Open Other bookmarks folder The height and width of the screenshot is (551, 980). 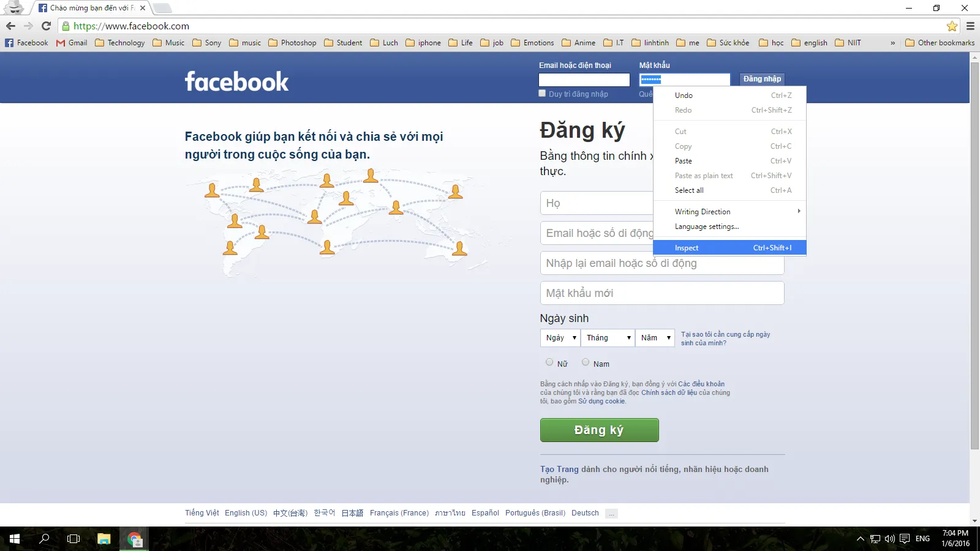940,43
